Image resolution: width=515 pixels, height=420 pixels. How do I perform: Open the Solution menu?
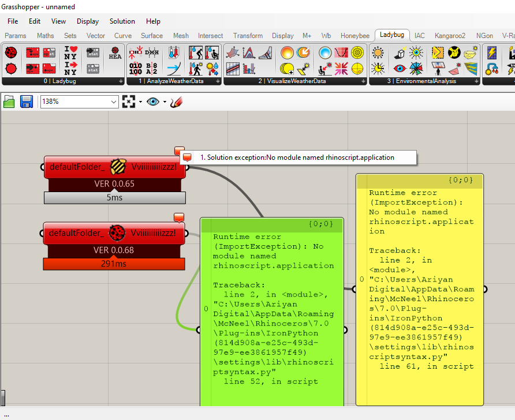coord(122,21)
